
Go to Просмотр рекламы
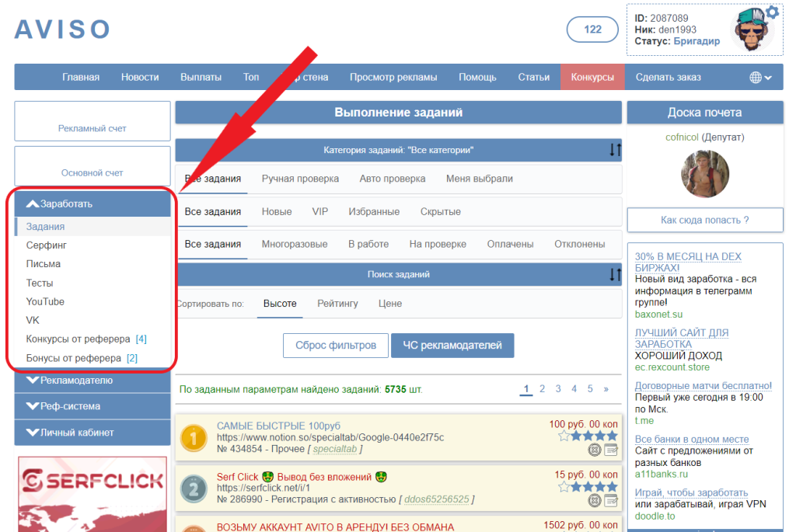[x=393, y=77]
